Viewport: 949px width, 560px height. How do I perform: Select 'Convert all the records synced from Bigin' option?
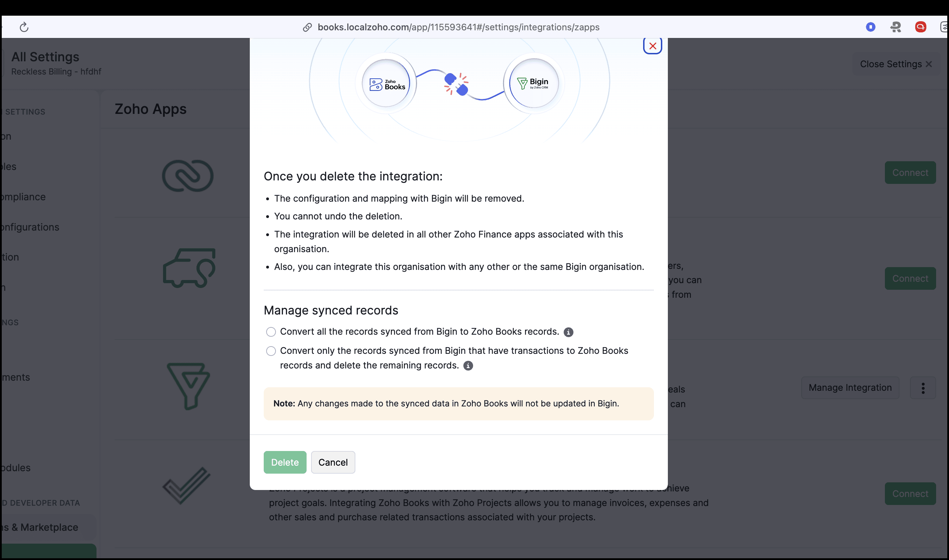(271, 332)
